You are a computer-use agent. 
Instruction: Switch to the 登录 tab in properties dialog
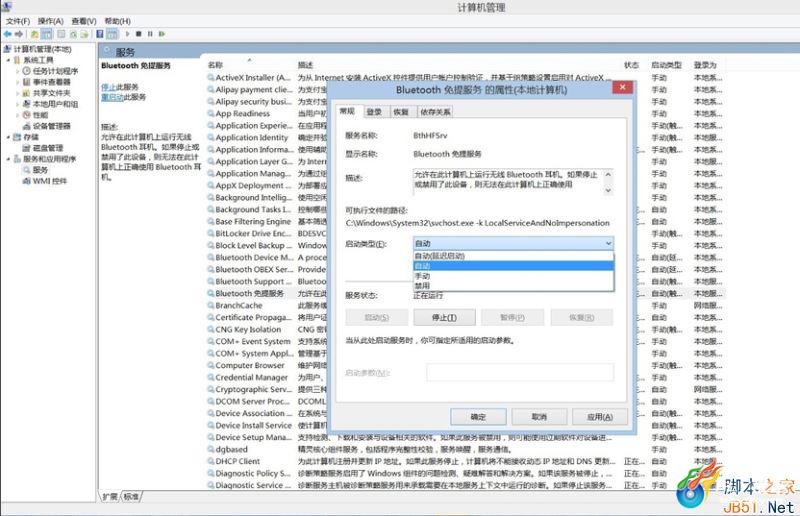(x=374, y=112)
